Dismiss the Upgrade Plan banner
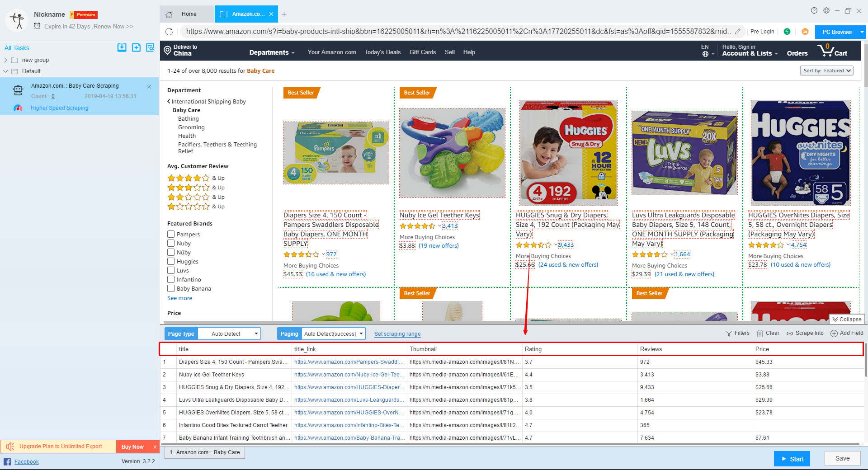 tap(155, 447)
